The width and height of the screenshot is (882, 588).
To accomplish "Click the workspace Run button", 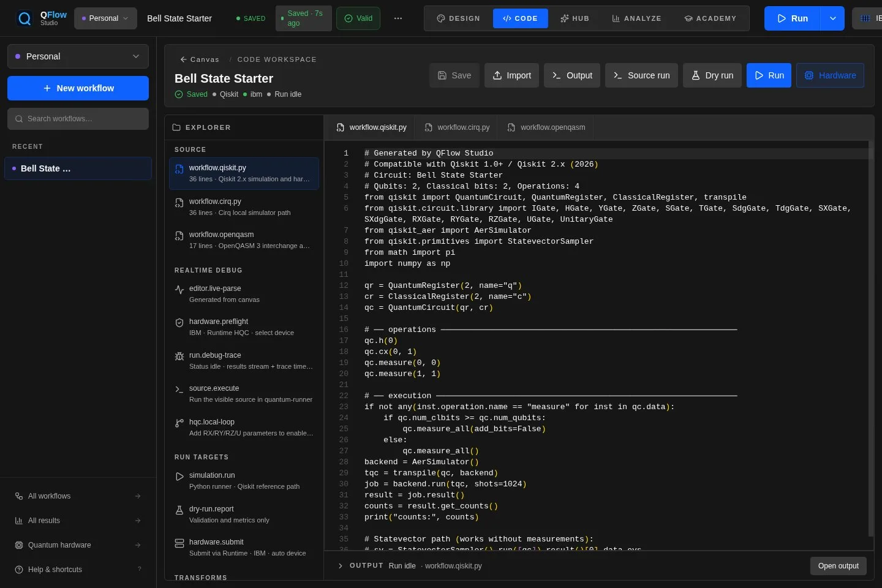I will coord(769,75).
